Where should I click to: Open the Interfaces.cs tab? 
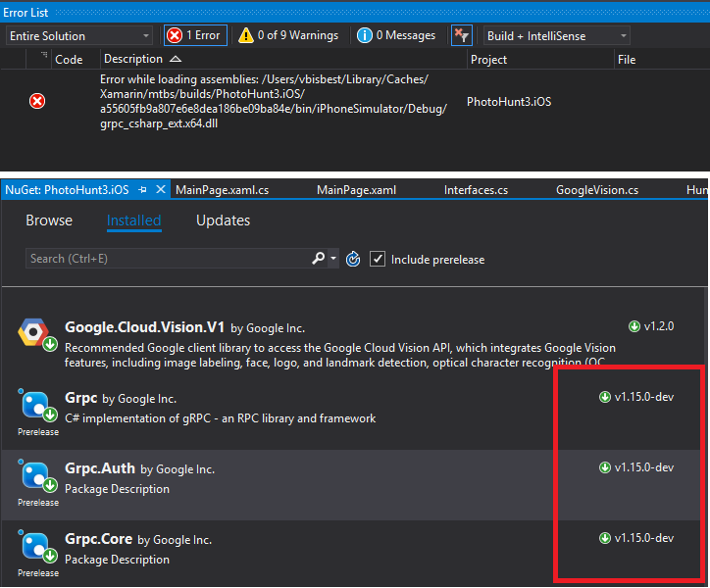476,190
